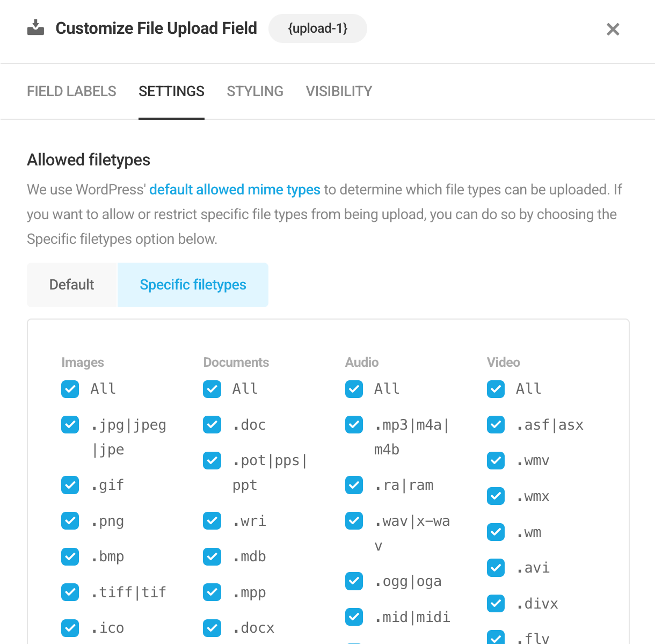Click the Images column heading

click(83, 363)
